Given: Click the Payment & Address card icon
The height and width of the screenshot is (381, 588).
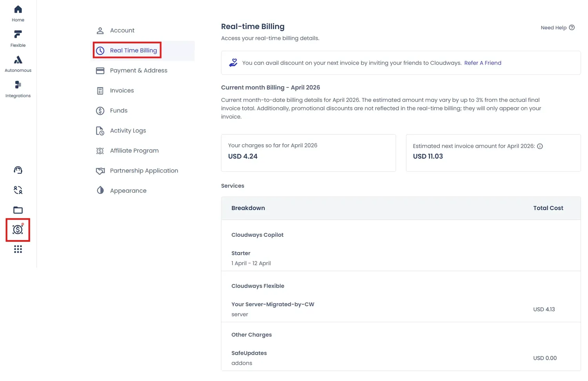Looking at the screenshot, I should point(100,71).
